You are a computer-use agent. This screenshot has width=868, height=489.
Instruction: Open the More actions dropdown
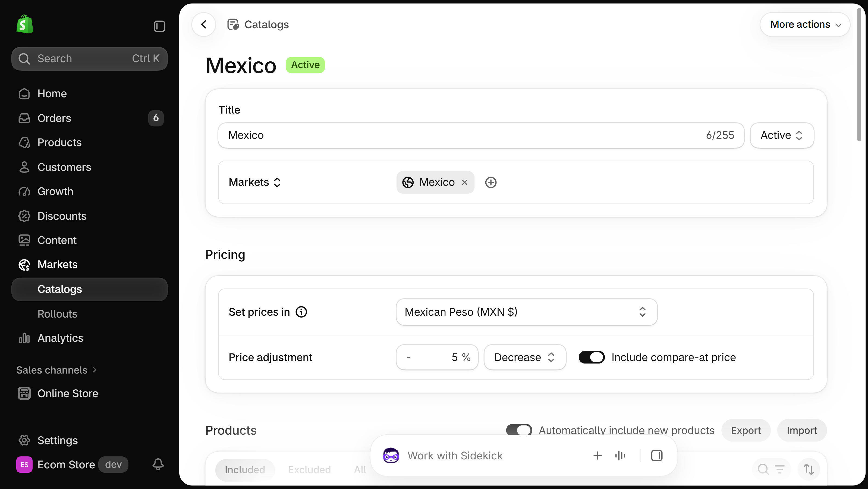pos(805,24)
